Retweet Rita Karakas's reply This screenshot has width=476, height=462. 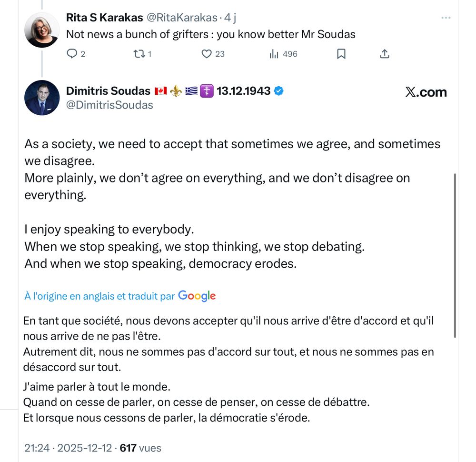(x=139, y=54)
